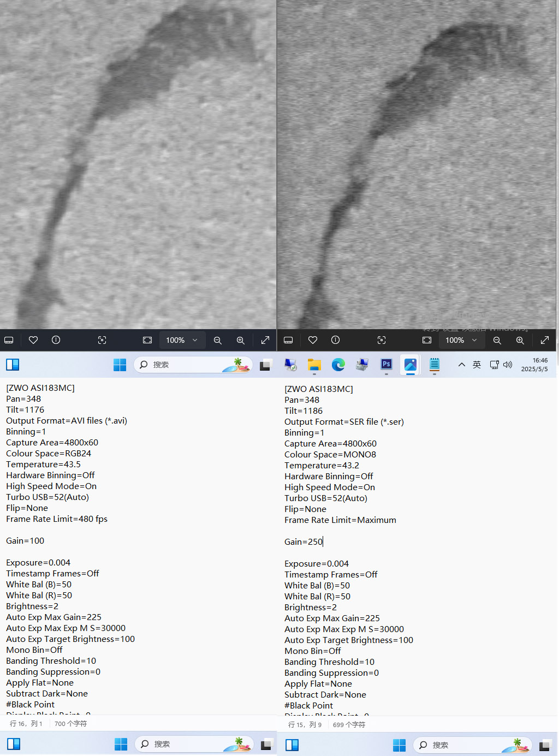Open Photoshop from the taskbar
The width and height of the screenshot is (559, 756).
tap(386, 364)
